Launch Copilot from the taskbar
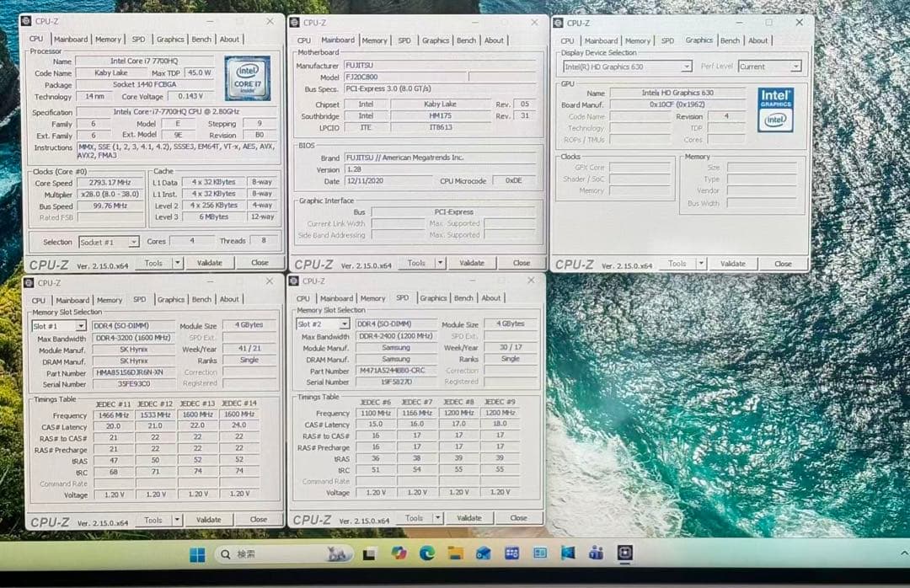Screen dimensions: 910x588 [x=399, y=553]
